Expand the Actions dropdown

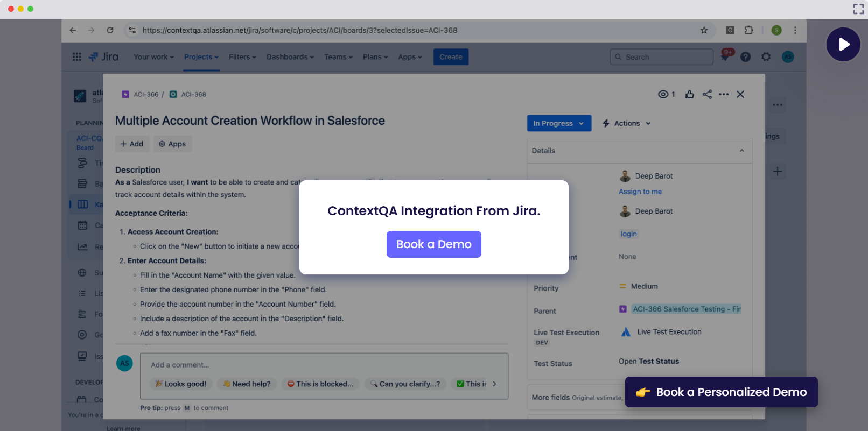[627, 123]
